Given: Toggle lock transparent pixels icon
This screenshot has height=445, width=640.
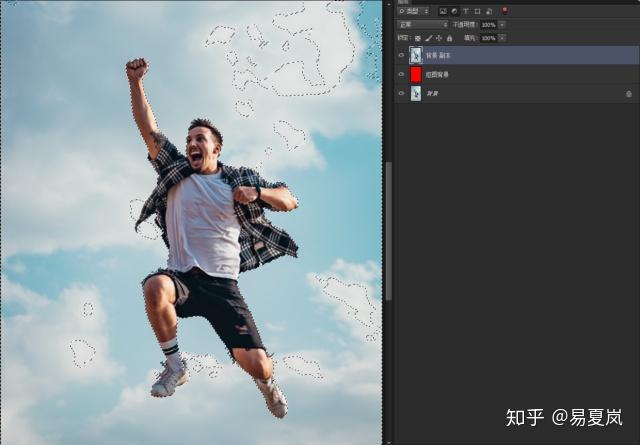Looking at the screenshot, I should 418,38.
